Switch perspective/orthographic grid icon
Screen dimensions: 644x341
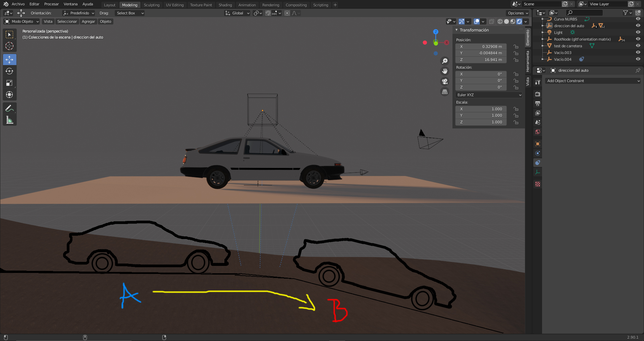(445, 92)
